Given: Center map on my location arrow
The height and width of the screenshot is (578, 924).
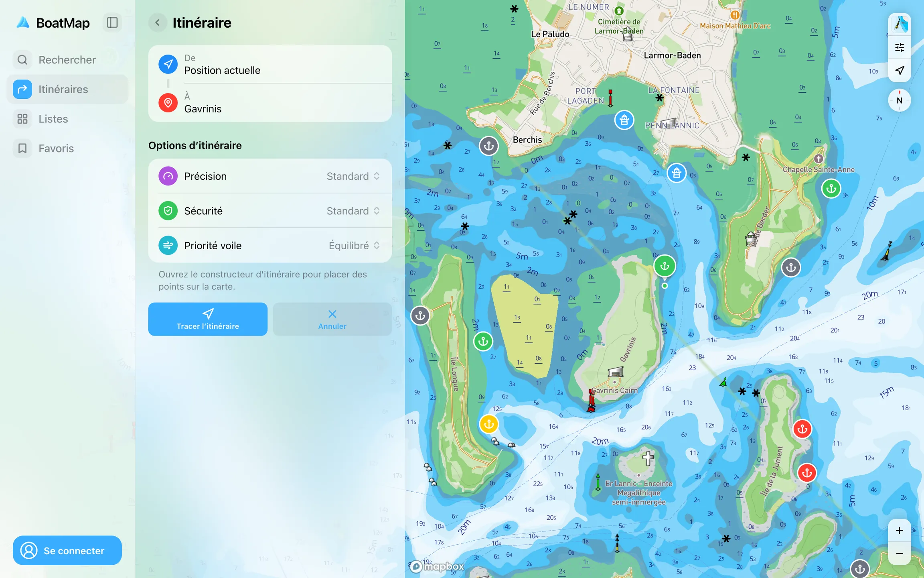Looking at the screenshot, I should 900,70.
